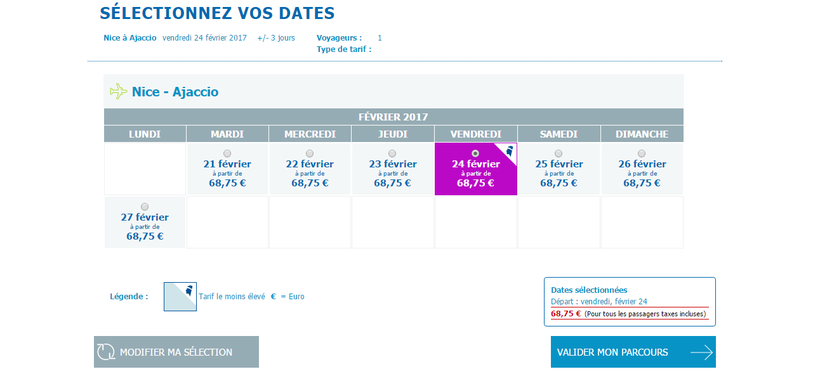This screenshot has width=820, height=381.
Task: Click the euro symbol in the legend
Action: coord(274,297)
